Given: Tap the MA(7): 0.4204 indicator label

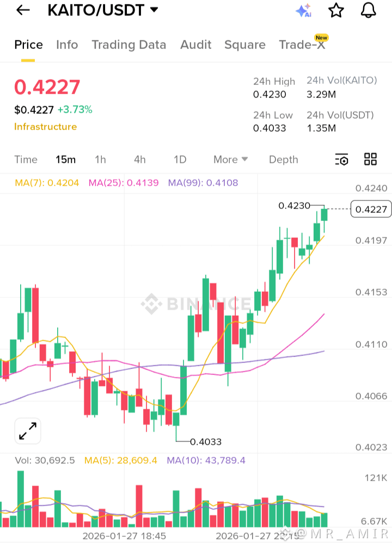Looking at the screenshot, I should click(47, 183).
